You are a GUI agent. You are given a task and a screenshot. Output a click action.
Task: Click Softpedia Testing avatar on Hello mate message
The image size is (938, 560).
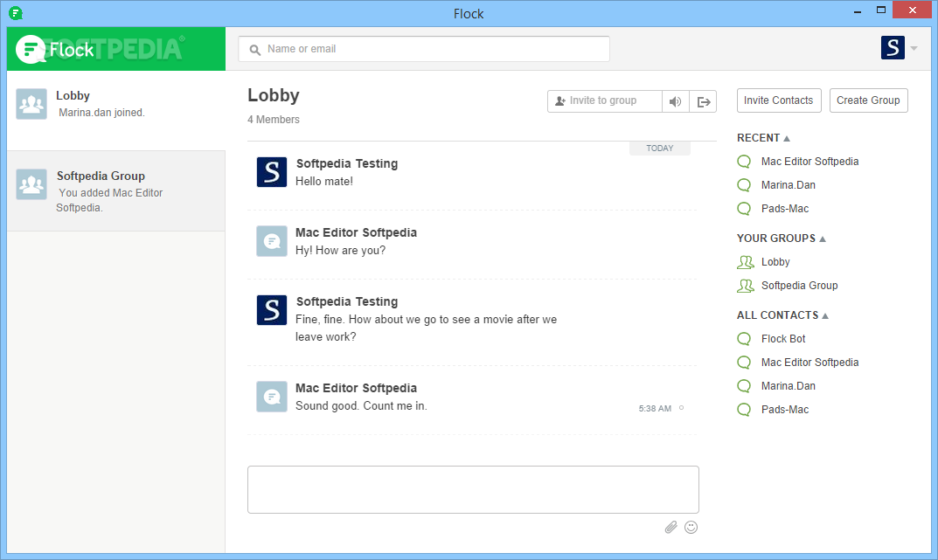pos(272,172)
